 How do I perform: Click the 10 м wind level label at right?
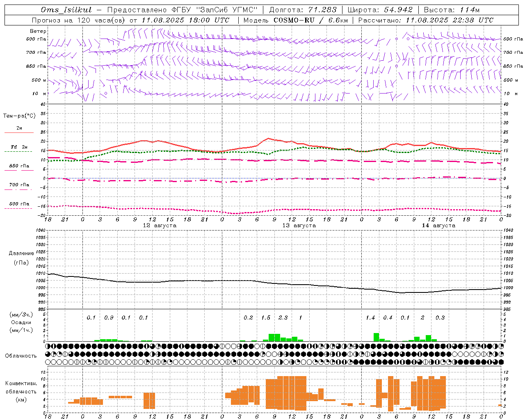pos(511,94)
